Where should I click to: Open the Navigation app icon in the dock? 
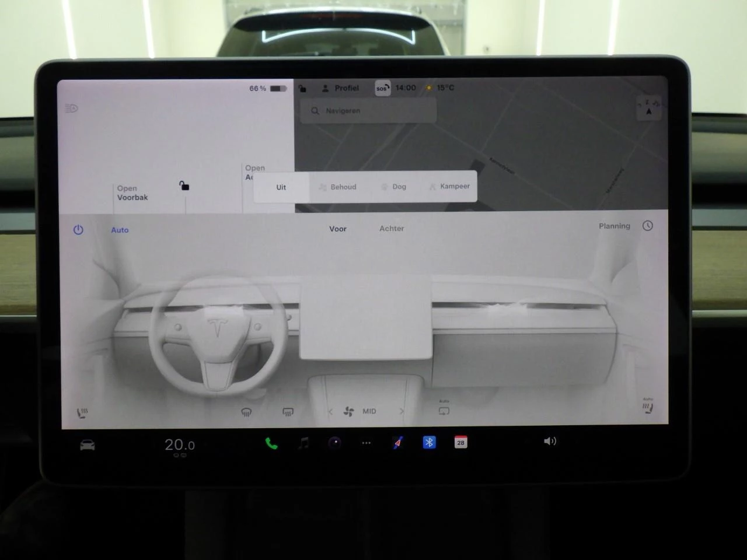tap(397, 443)
